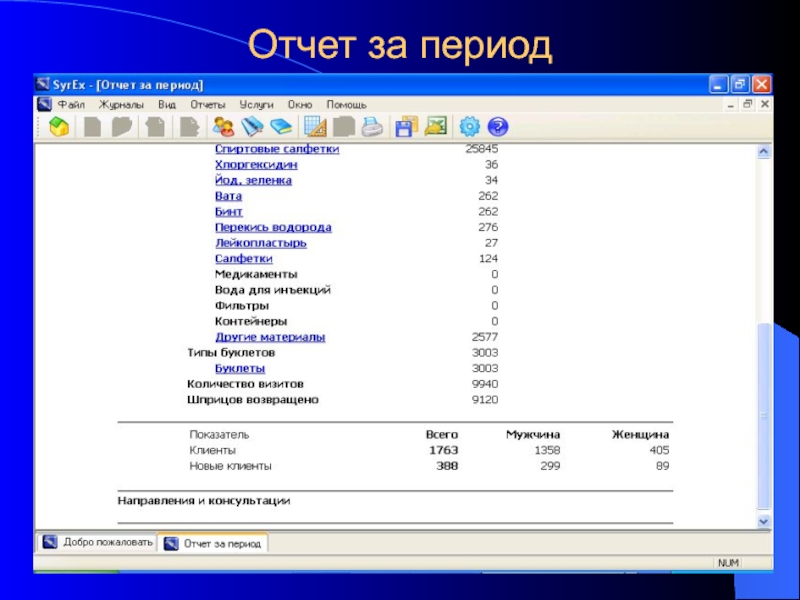Follow the Перекись водорода link
The width and height of the screenshot is (800, 600).
pyautogui.click(x=273, y=227)
